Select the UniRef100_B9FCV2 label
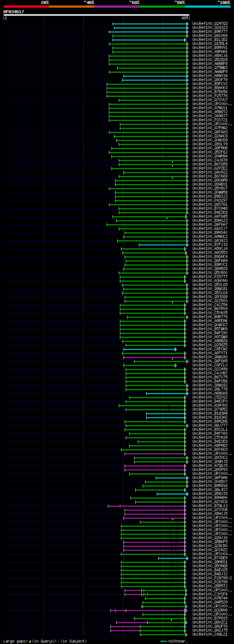The image size is (234, 644). [210, 84]
